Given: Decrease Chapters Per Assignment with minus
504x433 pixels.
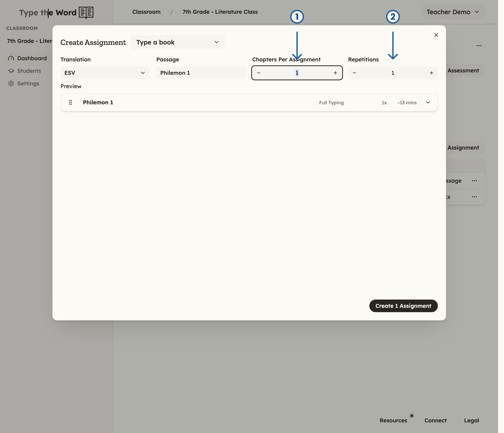Looking at the screenshot, I should [258, 73].
